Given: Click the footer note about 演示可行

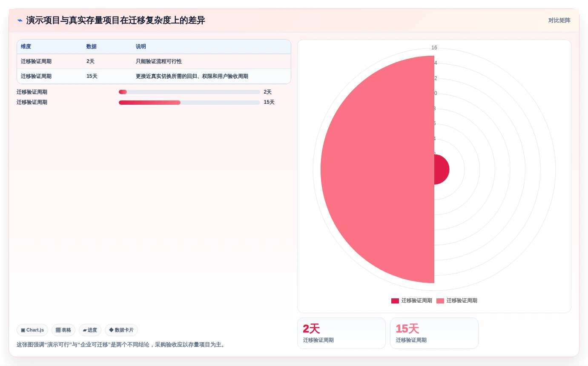Looking at the screenshot, I should click(121, 345).
